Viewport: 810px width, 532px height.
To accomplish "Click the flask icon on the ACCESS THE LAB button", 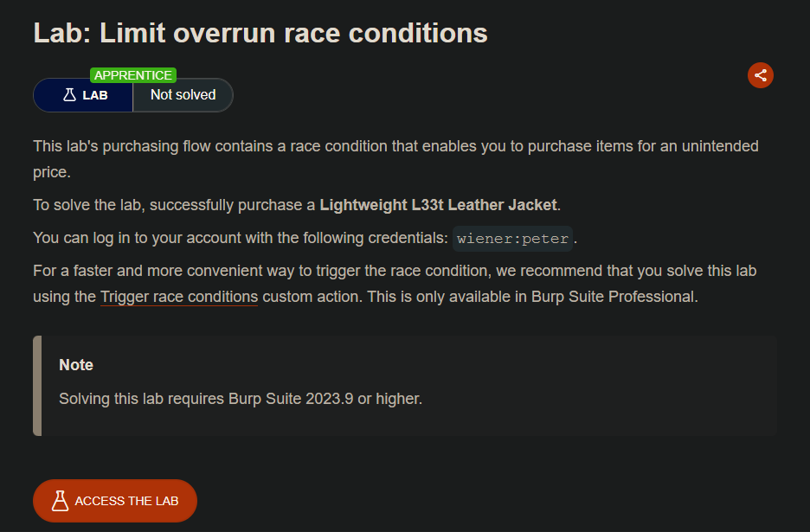I will (x=60, y=501).
